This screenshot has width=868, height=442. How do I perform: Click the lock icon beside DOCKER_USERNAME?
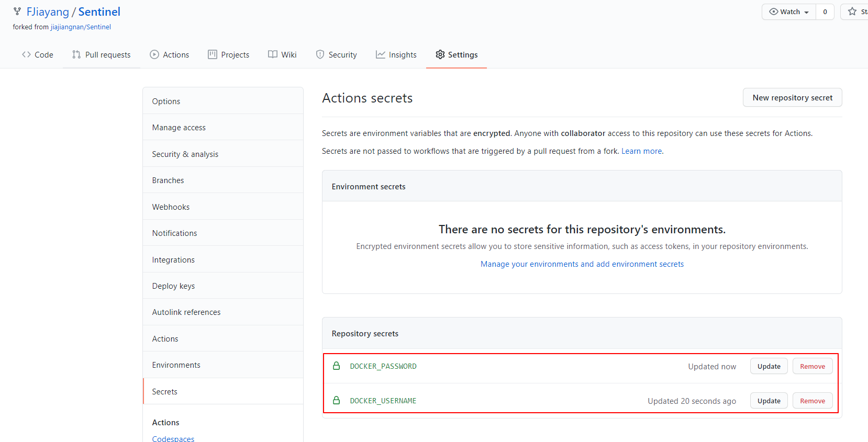(x=337, y=401)
